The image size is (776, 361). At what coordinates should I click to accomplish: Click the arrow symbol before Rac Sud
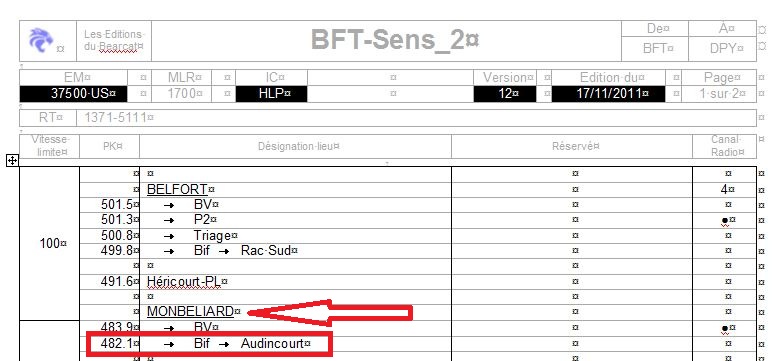tap(224, 251)
